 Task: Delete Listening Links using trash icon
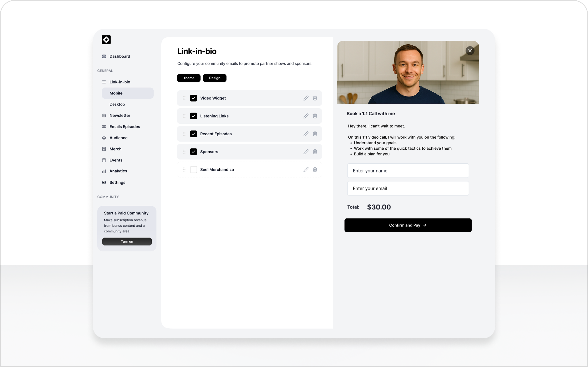pos(315,116)
